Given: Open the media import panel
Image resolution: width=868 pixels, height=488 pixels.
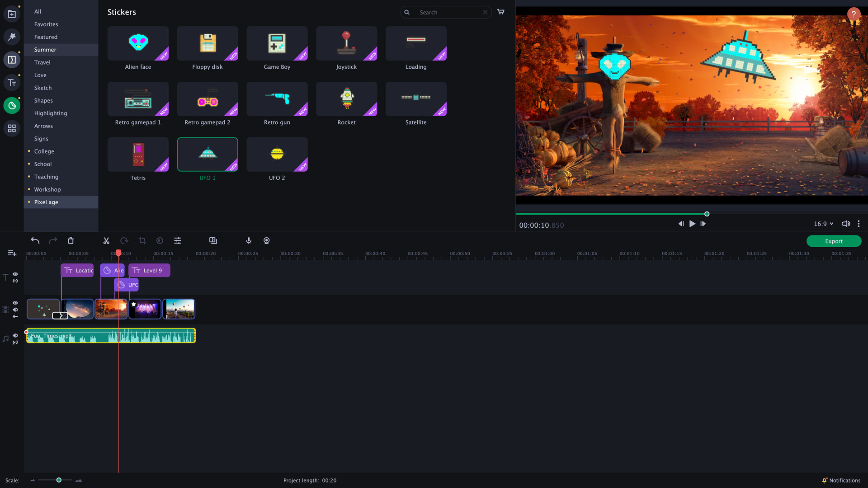Looking at the screenshot, I should (x=12, y=14).
